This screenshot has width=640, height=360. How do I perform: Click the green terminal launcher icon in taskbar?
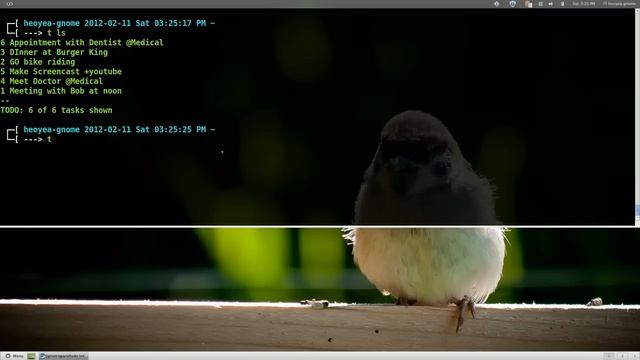[31, 356]
